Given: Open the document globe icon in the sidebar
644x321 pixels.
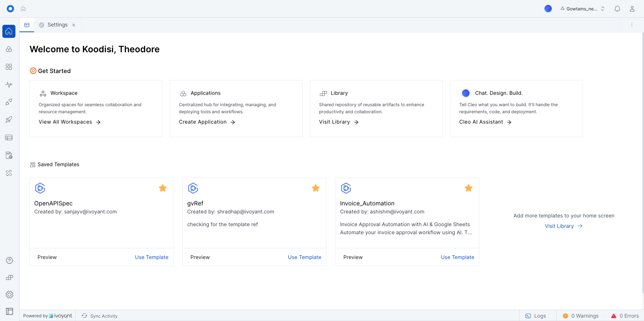Looking at the screenshot, I should pyautogui.click(x=9, y=155).
